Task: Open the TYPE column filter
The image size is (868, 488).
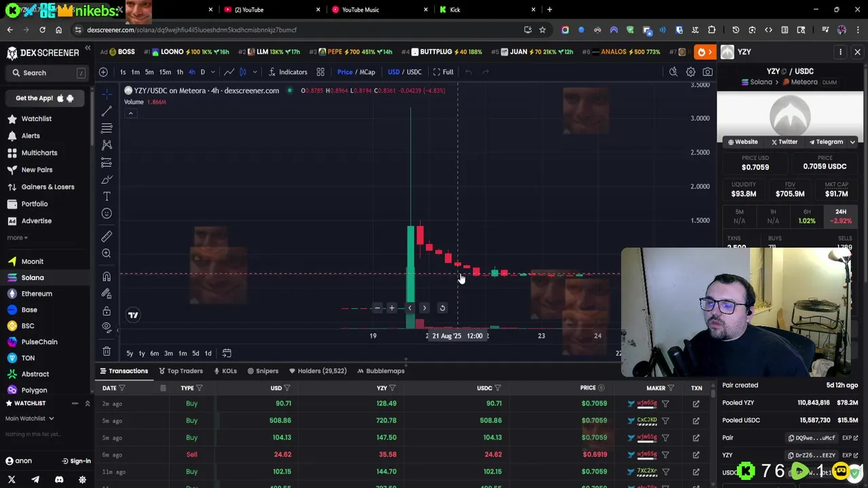Action: point(199,388)
